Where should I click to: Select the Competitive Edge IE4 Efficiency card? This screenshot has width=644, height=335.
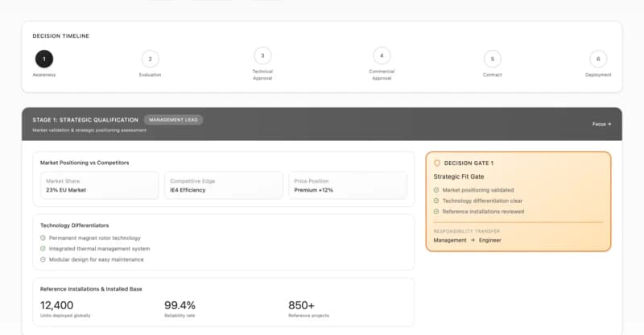pos(223,185)
